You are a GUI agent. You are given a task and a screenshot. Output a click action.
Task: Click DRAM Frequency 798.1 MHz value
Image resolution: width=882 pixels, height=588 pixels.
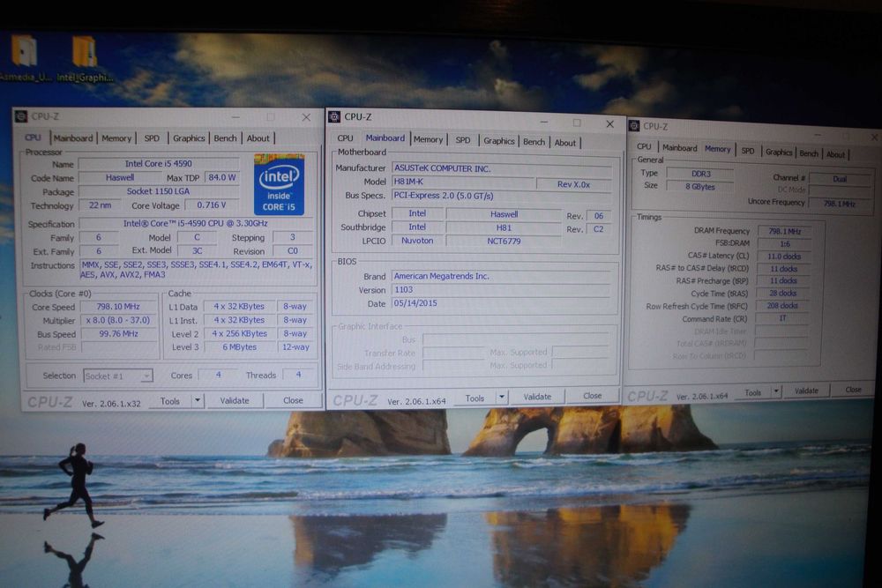coord(785,231)
